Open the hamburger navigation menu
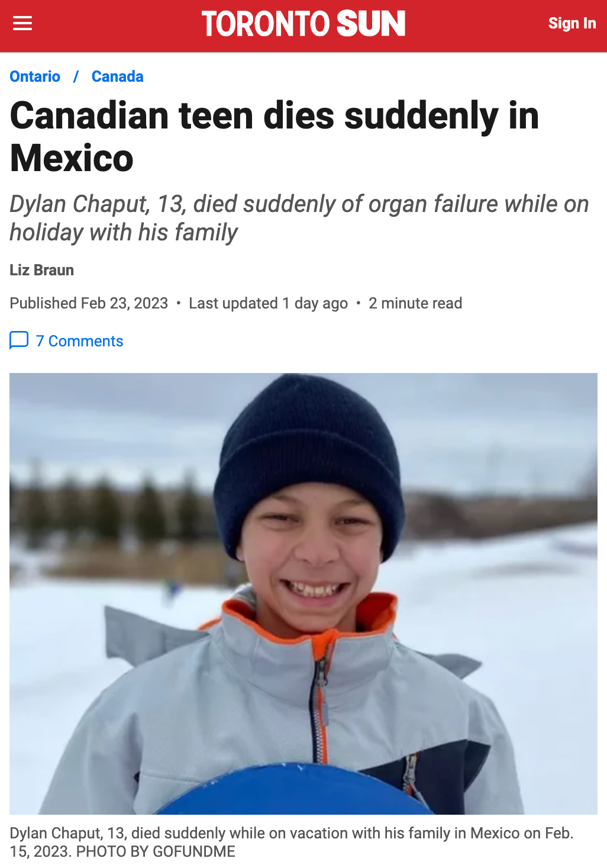 [22, 24]
